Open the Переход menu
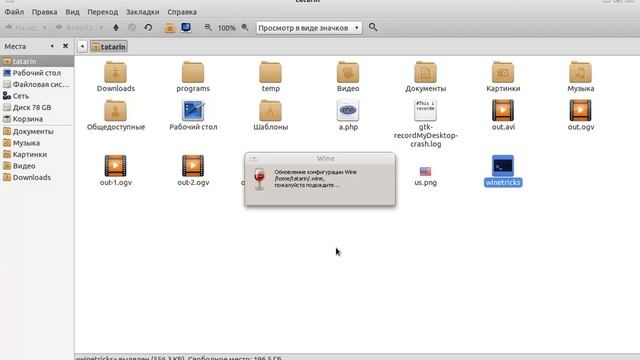 [x=102, y=12]
